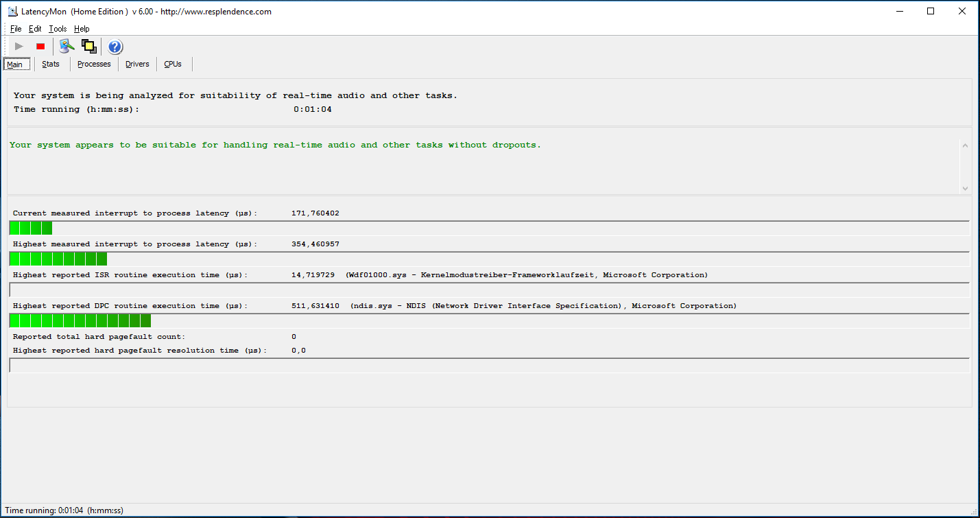Select the Main tab

point(15,64)
